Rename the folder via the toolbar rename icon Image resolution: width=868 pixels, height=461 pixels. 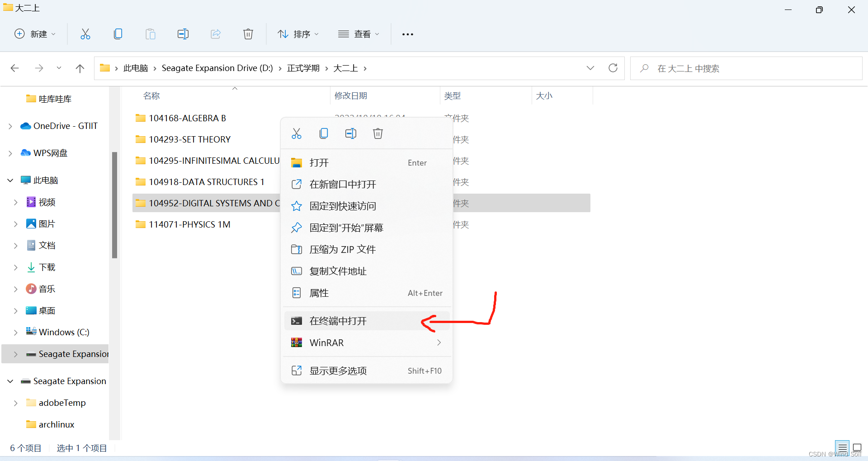pos(183,34)
